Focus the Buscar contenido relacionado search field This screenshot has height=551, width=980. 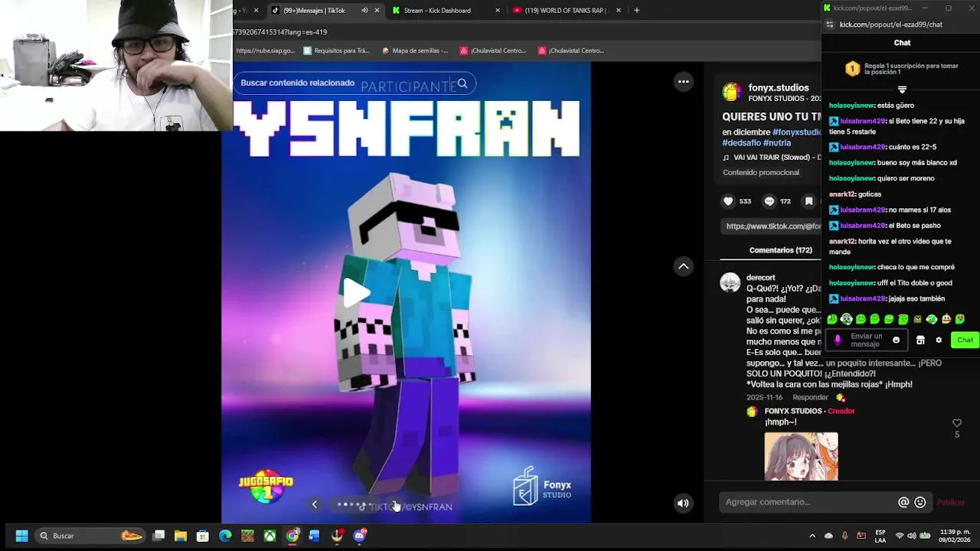pos(354,83)
